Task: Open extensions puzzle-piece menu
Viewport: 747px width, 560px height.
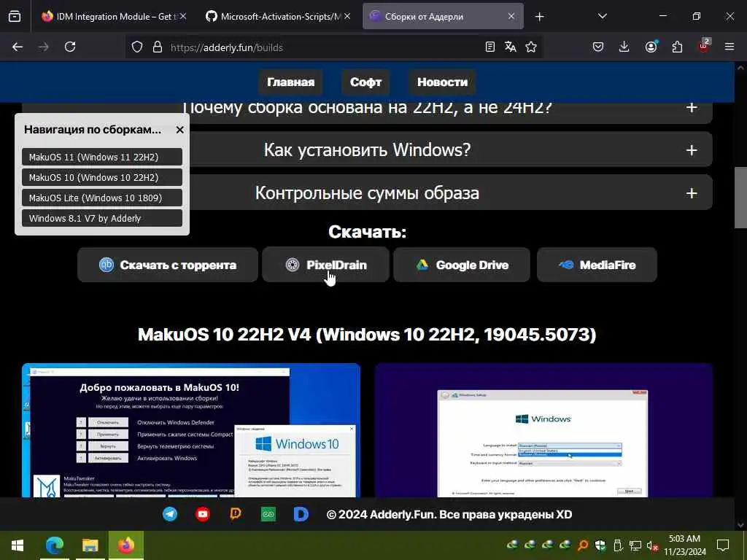Action: click(677, 47)
